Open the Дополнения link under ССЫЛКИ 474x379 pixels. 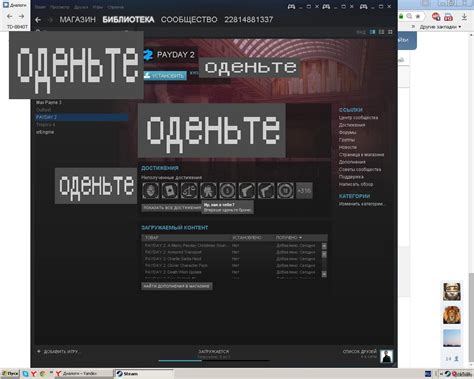tap(352, 162)
